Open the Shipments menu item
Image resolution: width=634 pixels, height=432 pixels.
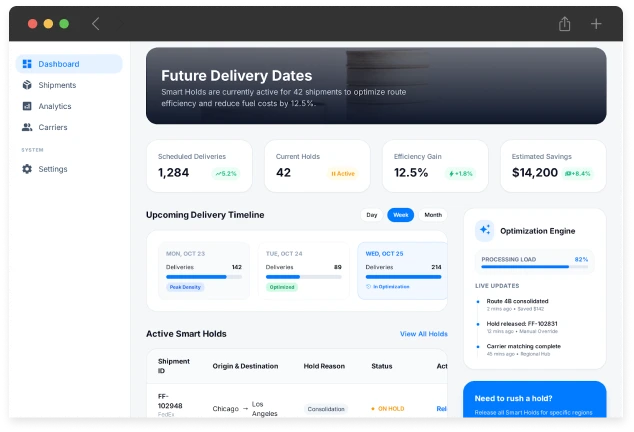(x=69, y=85)
